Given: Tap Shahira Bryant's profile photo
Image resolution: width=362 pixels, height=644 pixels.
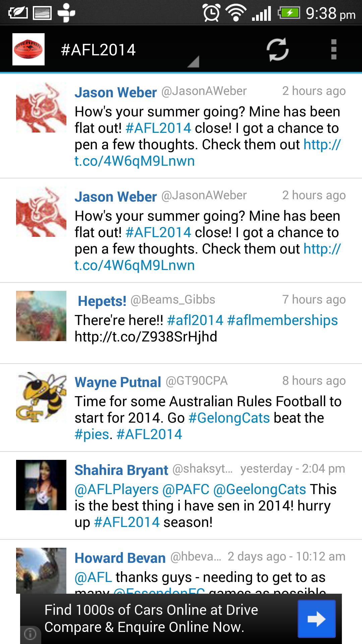Looking at the screenshot, I should (41, 485).
